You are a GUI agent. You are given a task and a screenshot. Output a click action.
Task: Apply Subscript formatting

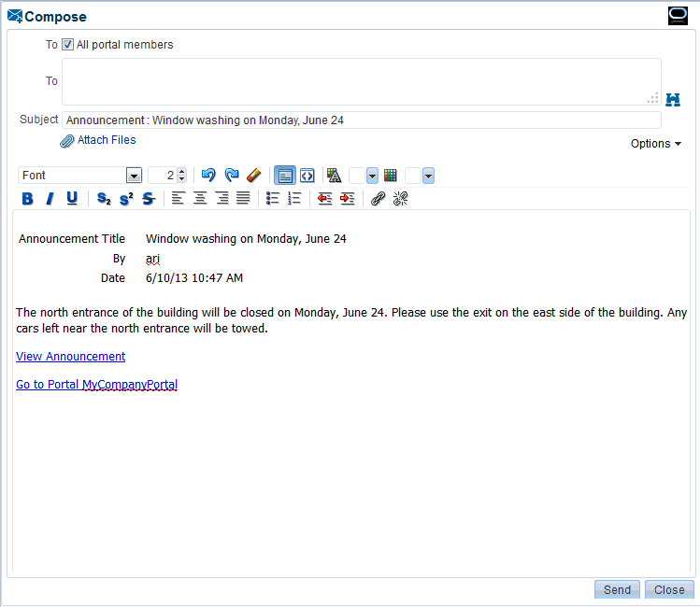click(104, 199)
